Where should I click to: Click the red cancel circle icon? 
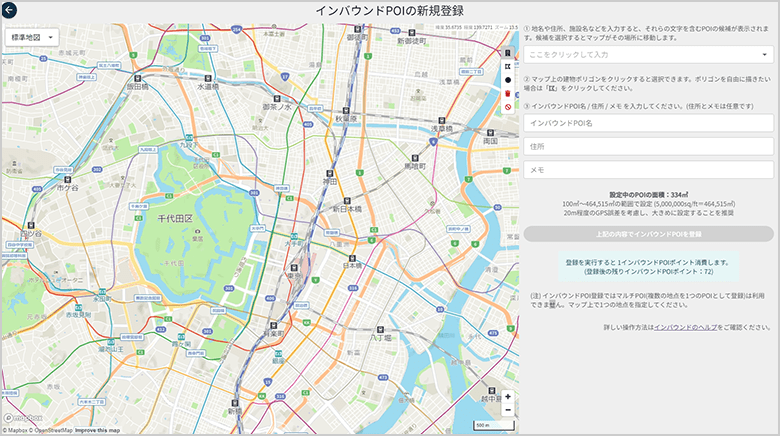coord(508,107)
